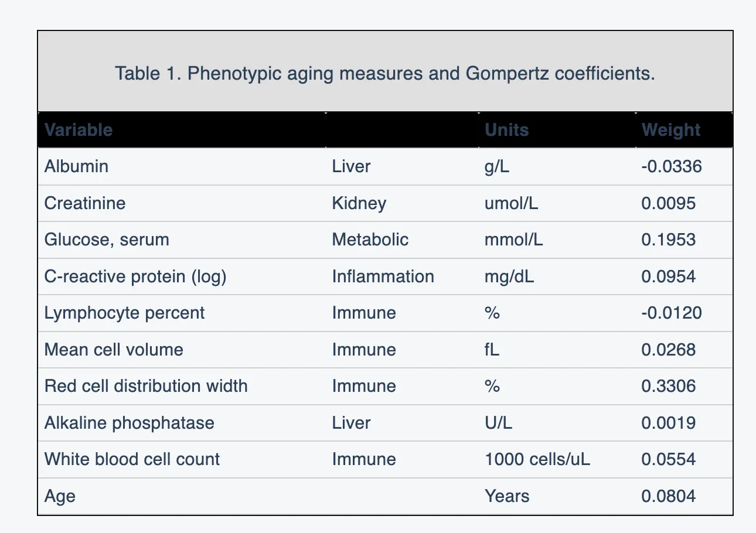The height and width of the screenshot is (533, 756).
Task: Click the Alkaline phosphatase cell
Action: [x=129, y=423]
